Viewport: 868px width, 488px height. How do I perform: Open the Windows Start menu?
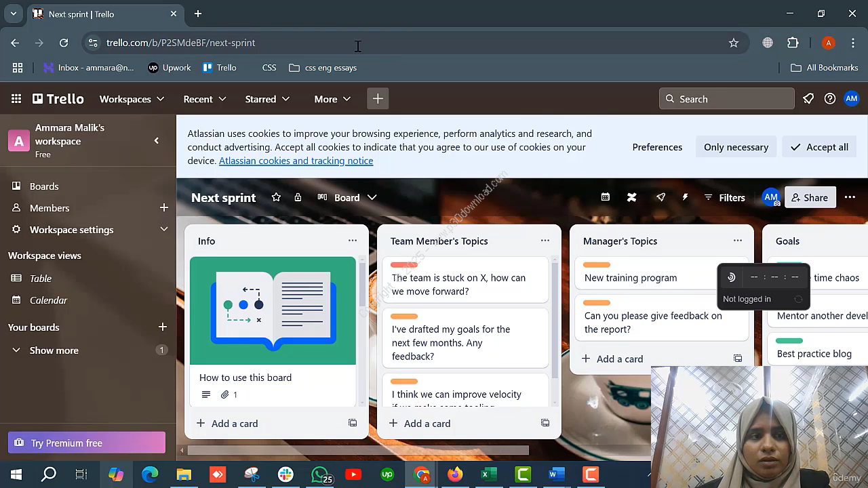(16, 474)
